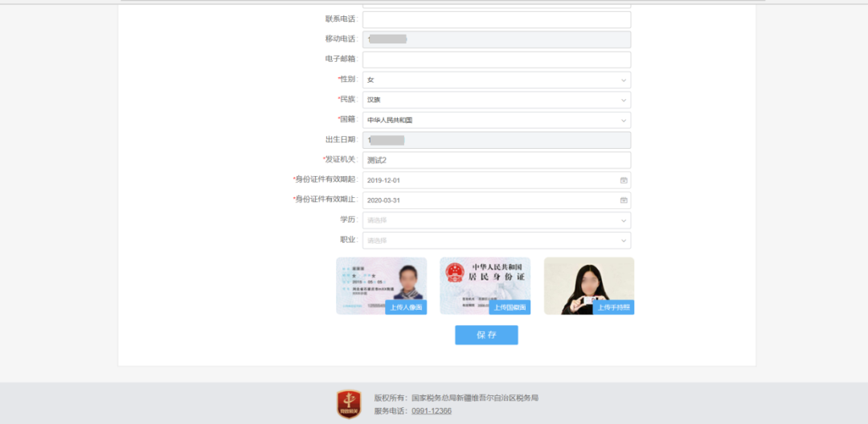Click the 身份证件有效期起 label
868x424 pixels.
[x=325, y=179]
